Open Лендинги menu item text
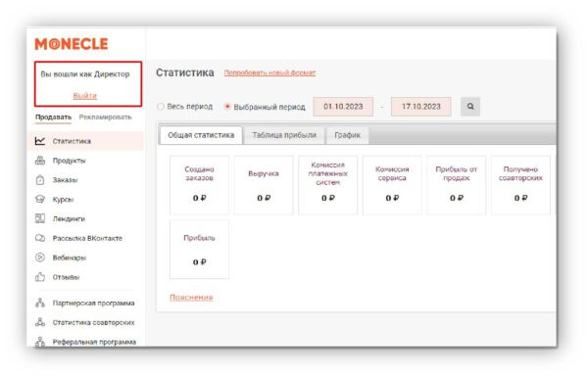 coord(69,218)
